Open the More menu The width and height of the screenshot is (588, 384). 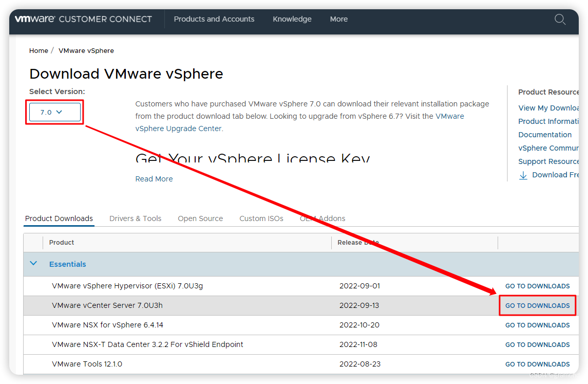coord(338,19)
